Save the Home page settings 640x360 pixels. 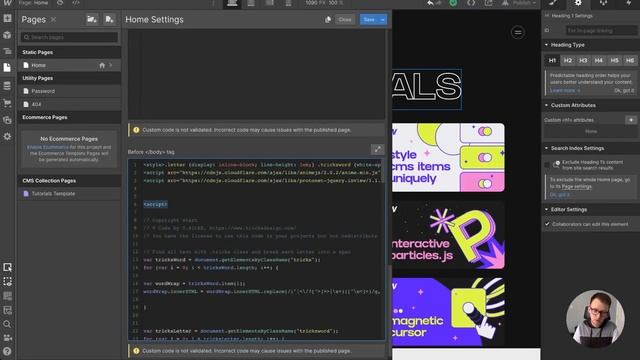[369, 20]
